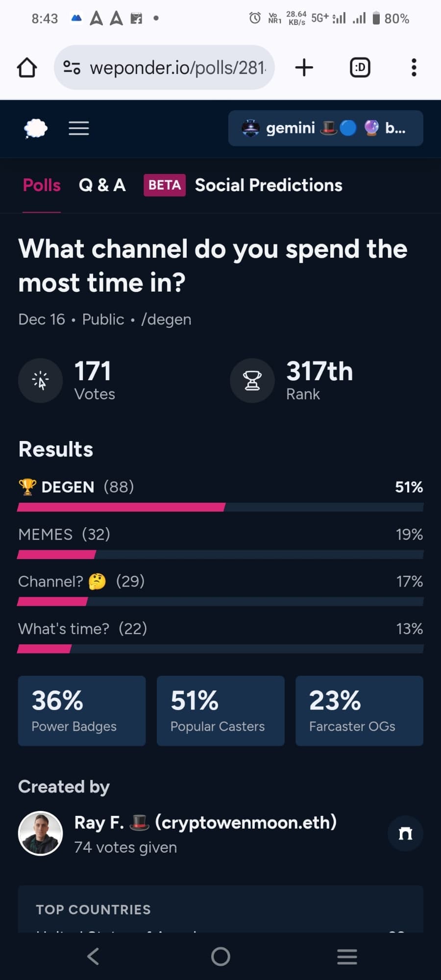
Task: Open the Social Predictions tab
Action: [x=269, y=185]
